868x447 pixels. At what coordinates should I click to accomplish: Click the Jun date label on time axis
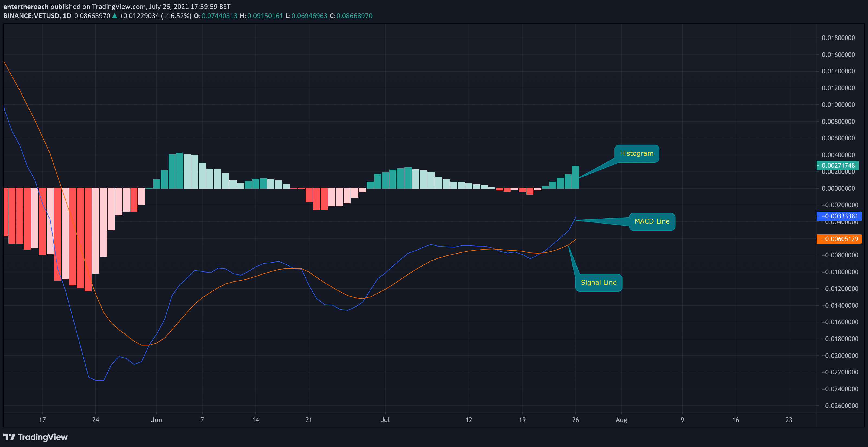click(156, 420)
